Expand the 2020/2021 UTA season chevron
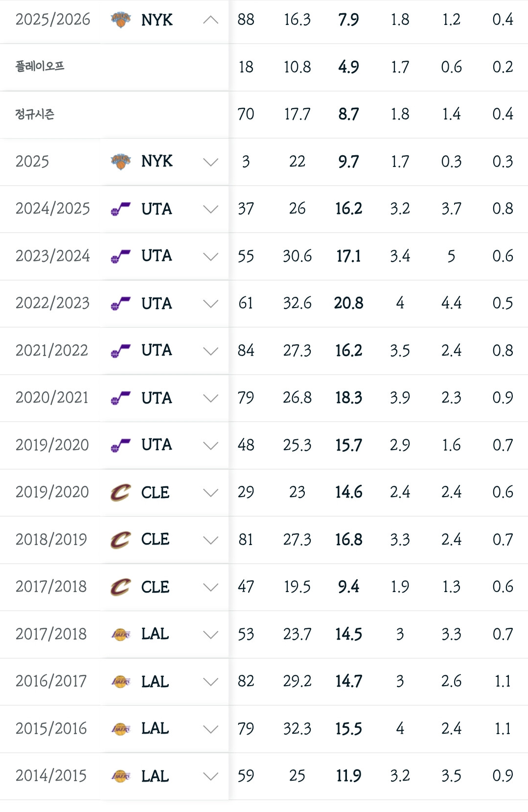This screenshot has width=528, height=812. point(210,398)
